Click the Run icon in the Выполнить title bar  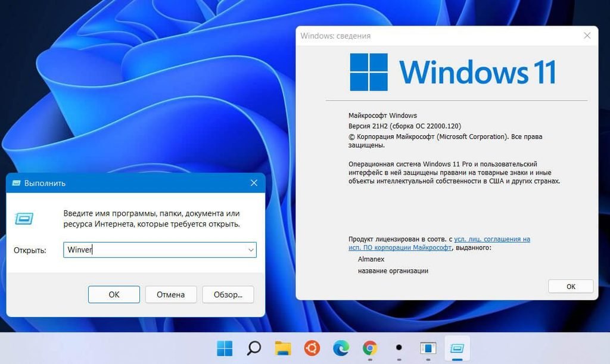[x=16, y=183]
